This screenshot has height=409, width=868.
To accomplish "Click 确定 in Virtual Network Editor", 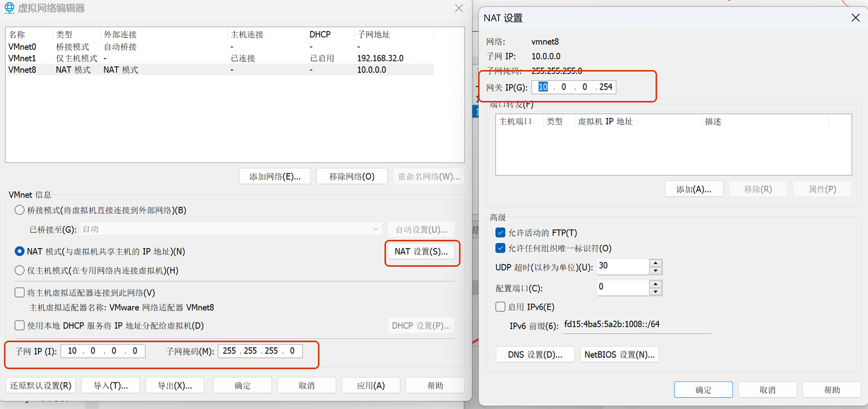I will coord(243,385).
